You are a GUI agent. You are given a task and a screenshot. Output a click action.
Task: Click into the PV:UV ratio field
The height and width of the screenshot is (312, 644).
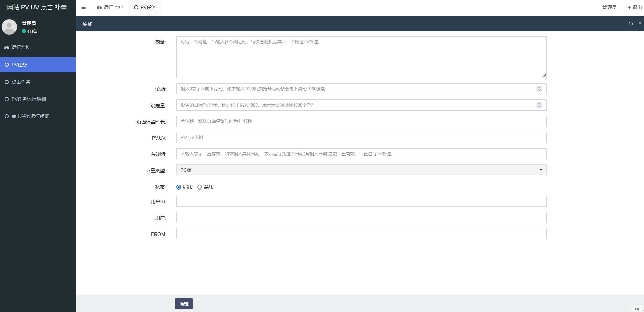361,137
